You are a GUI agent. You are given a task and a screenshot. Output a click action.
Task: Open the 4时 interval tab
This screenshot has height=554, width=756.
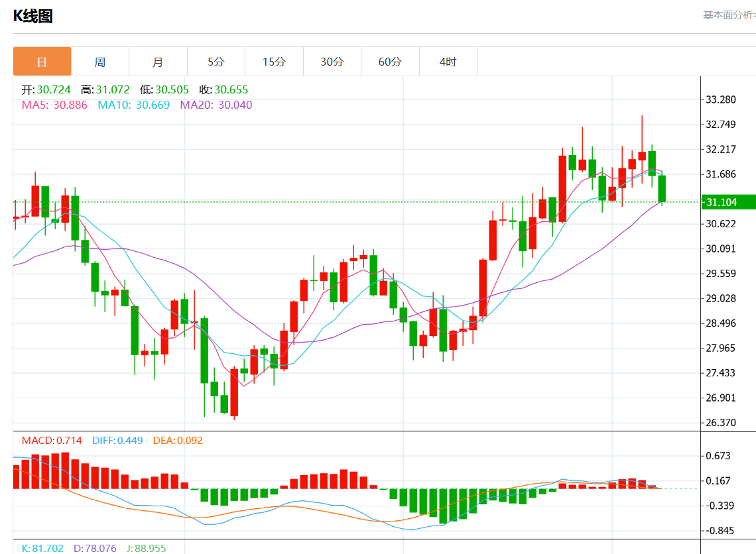448,62
